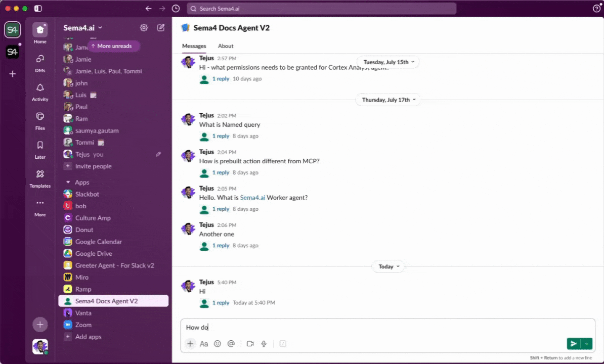Toggle sidebar layout icon in title bar

coord(38,9)
